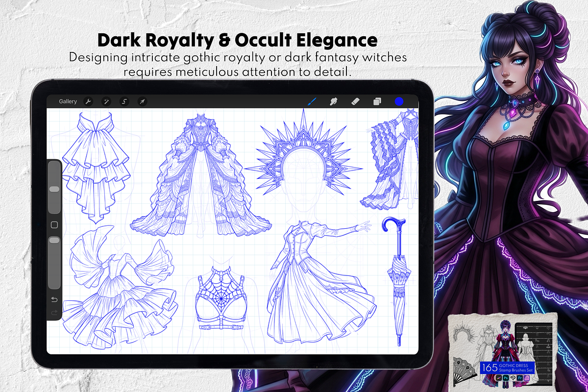Viewport: 588px width, 392px height.
Task: Click the spiked halo crown drawing
Action: [x=303, y=152]
